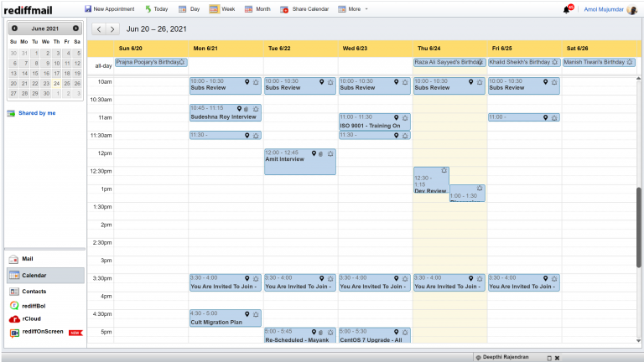
Task: Open Sudeshna Roy Interview event
Action: point(225,113)
